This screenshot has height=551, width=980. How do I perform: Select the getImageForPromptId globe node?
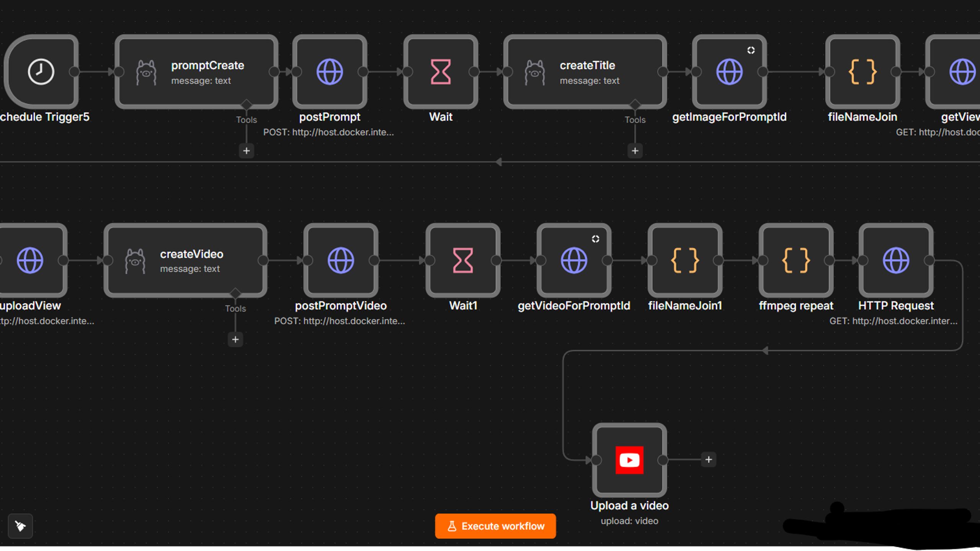pyautogui.click(x=729, y=72)
